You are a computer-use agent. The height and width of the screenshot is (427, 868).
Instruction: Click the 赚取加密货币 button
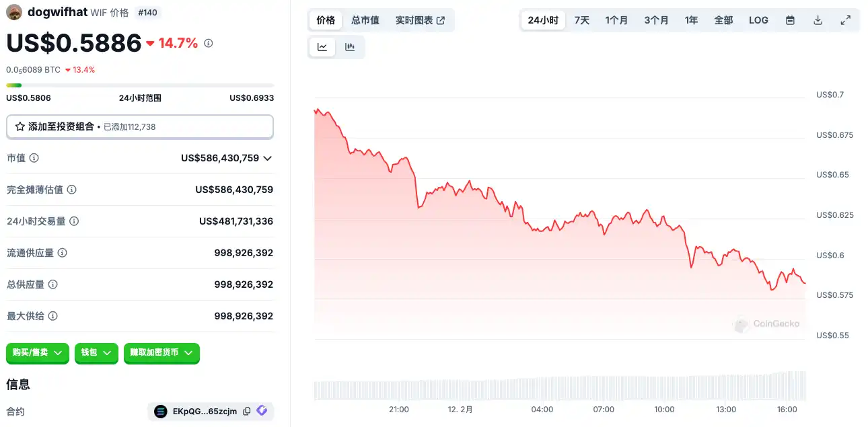[161, 352]
